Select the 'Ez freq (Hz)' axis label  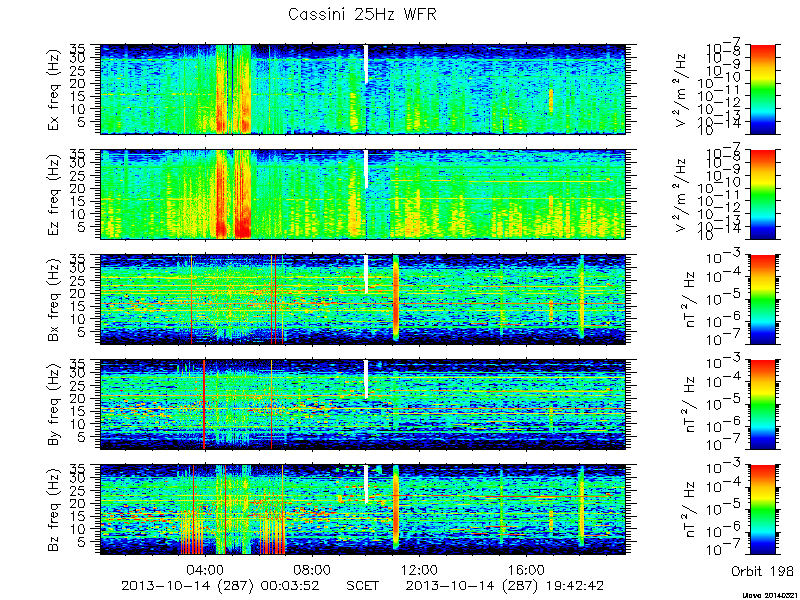click(x=54, y=194)
